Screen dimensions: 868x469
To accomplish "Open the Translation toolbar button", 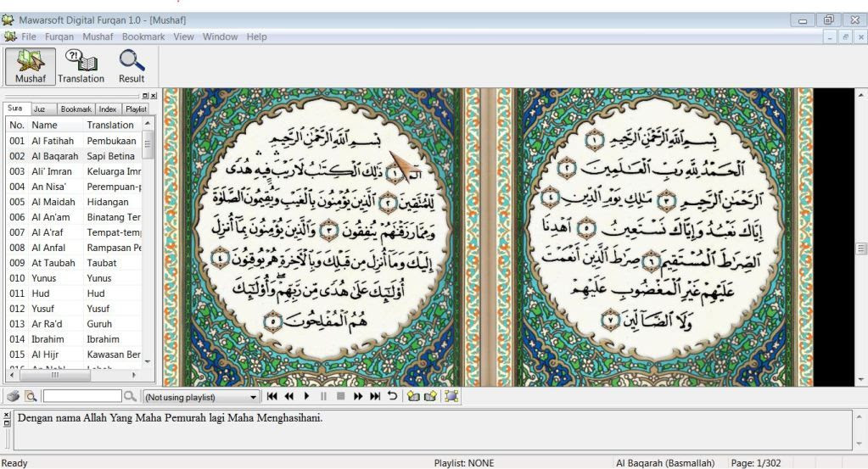I will click(x=81, y=66).
